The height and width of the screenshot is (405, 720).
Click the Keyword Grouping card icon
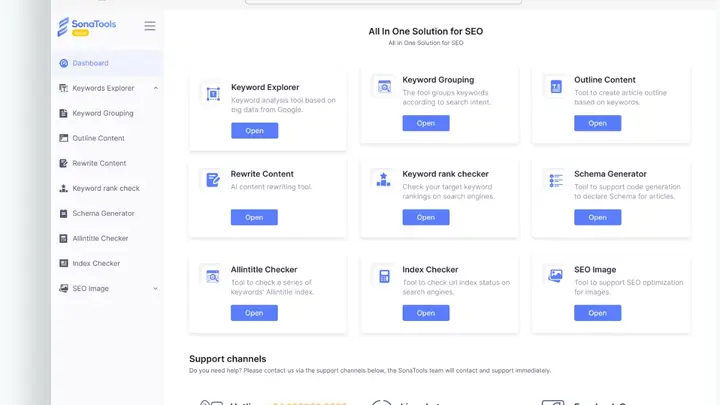tap(384, 87)
